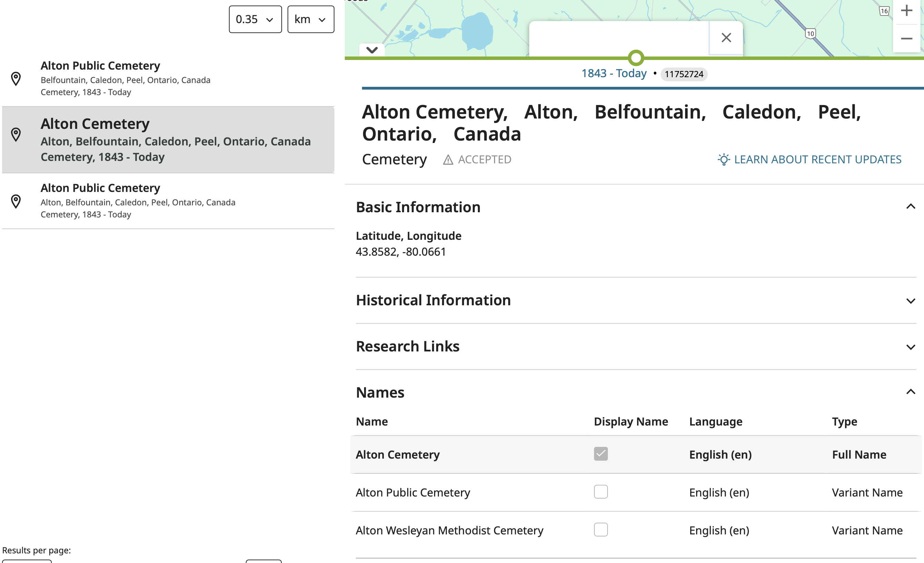924x563 pixels.
Task: Open Learn About Recent Updates link
Action: [x=817, y=160]
